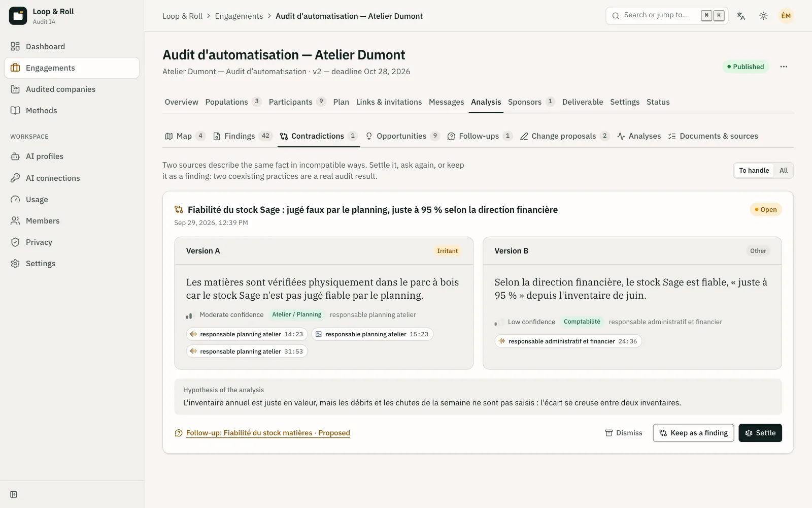Image resolution: width=812 pixels, height=508 pixels.
Task: Click Keep as a finding
Action: coord(693,433)
